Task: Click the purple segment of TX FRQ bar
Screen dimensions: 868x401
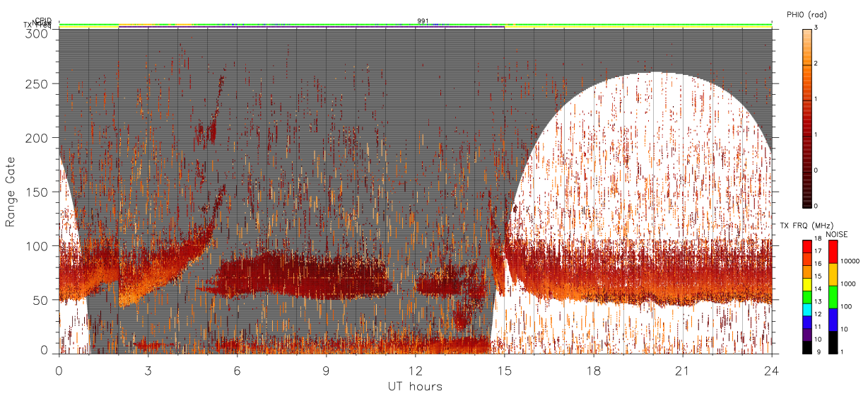Action: point(807,335)
